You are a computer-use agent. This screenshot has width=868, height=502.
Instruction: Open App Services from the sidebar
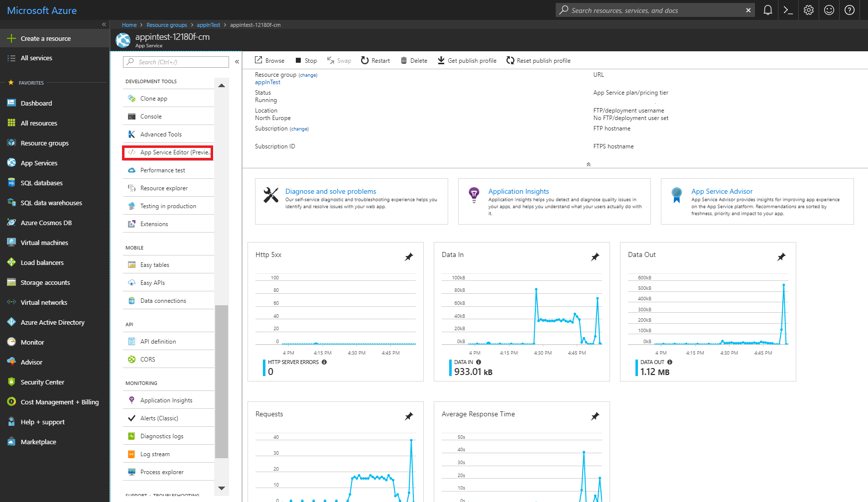pos(39,162)
